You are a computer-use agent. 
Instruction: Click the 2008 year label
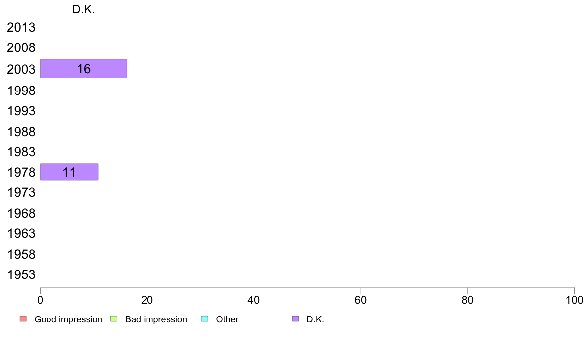pyautogui.click(x=21, y=47)
